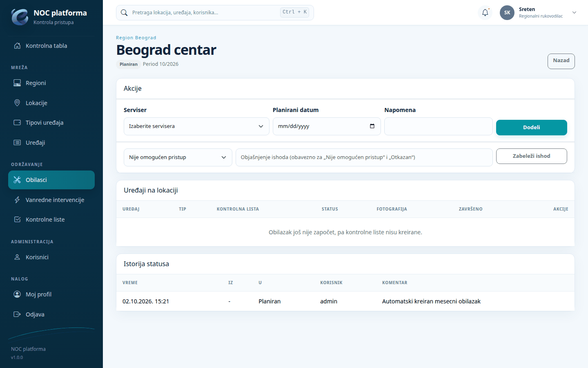Click the Ctrl + K shortcut hint
Viewport: 588px width, 368px height.
click(x=294, y=12)
